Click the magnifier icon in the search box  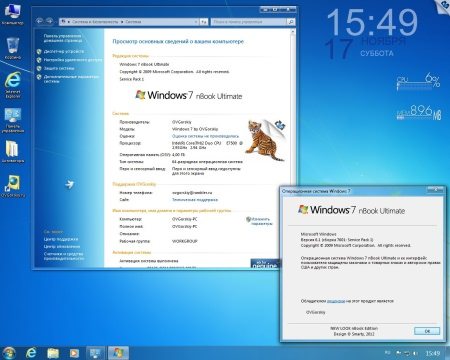tap(291, 22)
